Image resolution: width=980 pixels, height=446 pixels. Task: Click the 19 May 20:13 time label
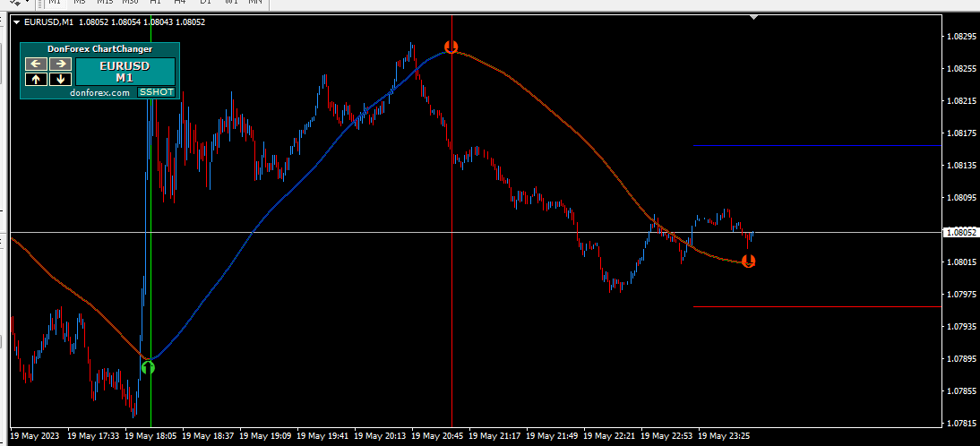[382, 435]
